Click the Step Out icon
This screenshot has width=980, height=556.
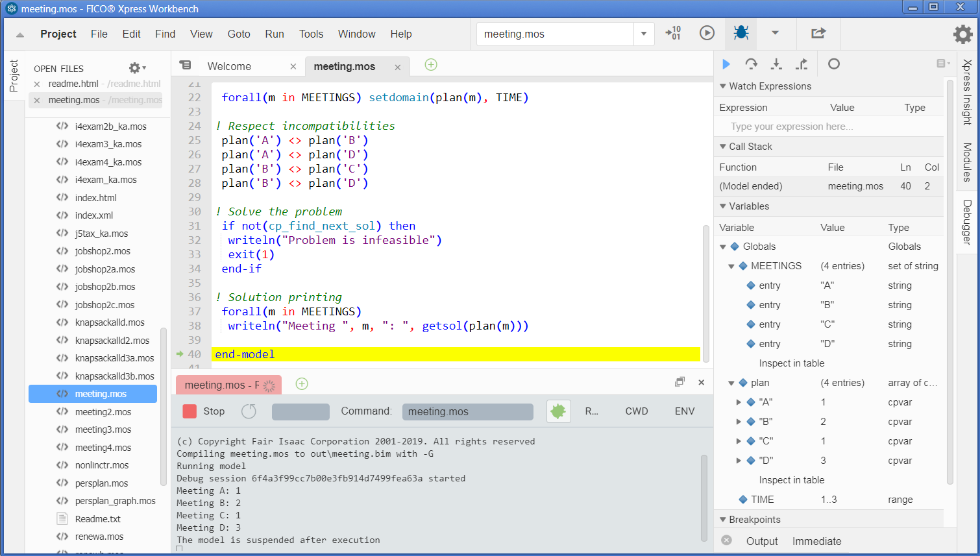(801, 64)
